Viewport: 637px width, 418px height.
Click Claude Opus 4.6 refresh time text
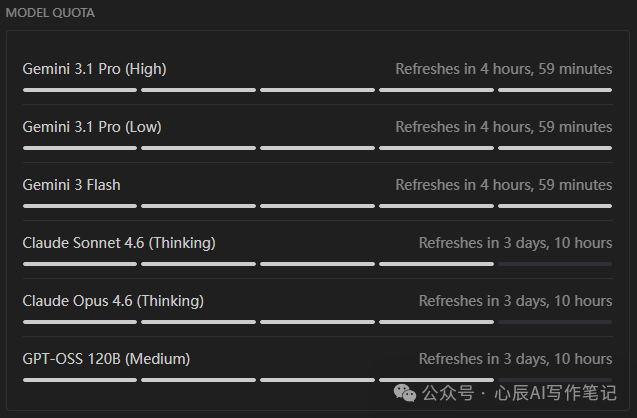coord(515,301)
